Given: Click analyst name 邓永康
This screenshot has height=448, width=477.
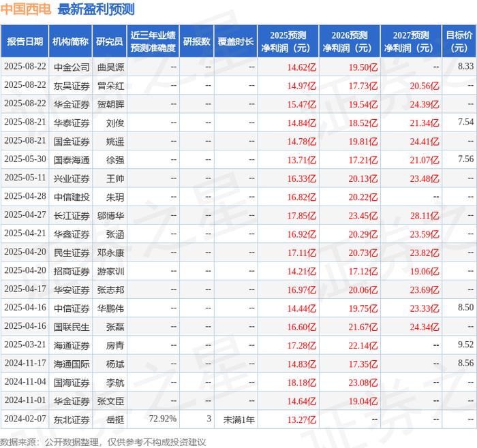Looking at the screenshot, I should [110, 253].
